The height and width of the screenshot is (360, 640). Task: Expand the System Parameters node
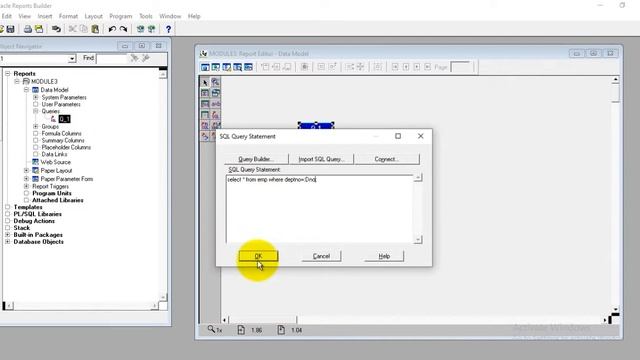point(36,98)
